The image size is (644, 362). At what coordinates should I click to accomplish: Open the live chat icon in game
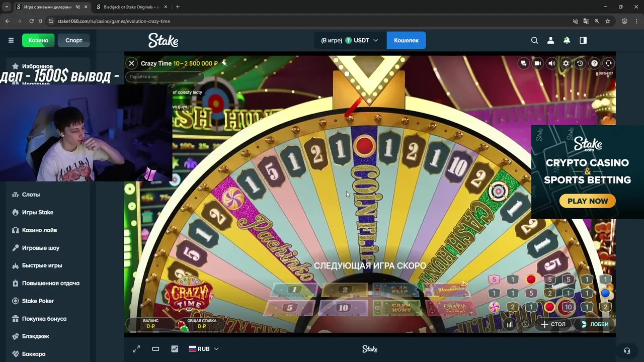point(524,63)
